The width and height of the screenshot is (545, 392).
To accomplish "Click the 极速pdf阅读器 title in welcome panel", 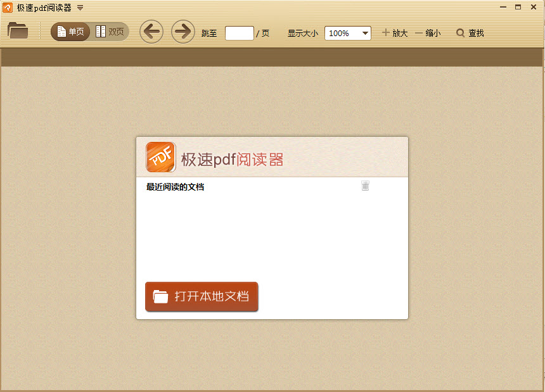I will [x=232, y=160].
